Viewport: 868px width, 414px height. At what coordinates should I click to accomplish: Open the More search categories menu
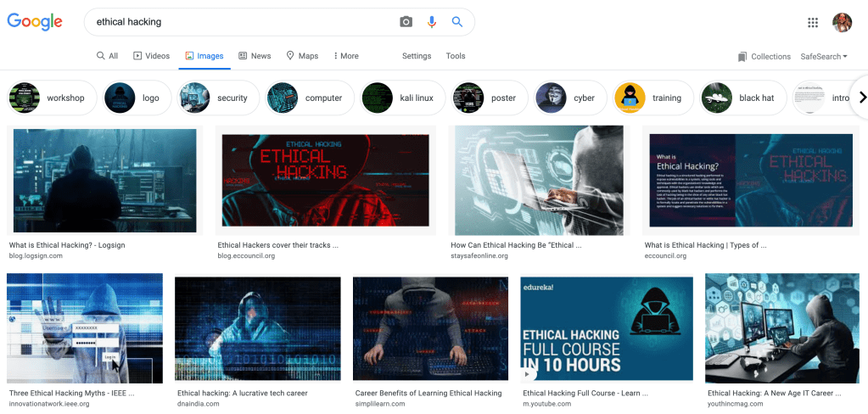[x=345, y=56]
